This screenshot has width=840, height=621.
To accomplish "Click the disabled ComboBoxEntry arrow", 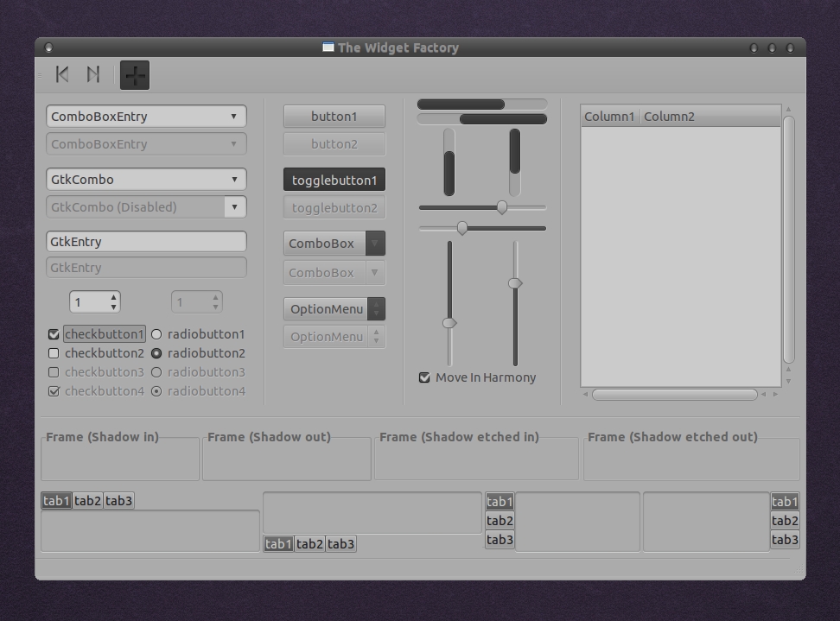I will pos(233,144).
